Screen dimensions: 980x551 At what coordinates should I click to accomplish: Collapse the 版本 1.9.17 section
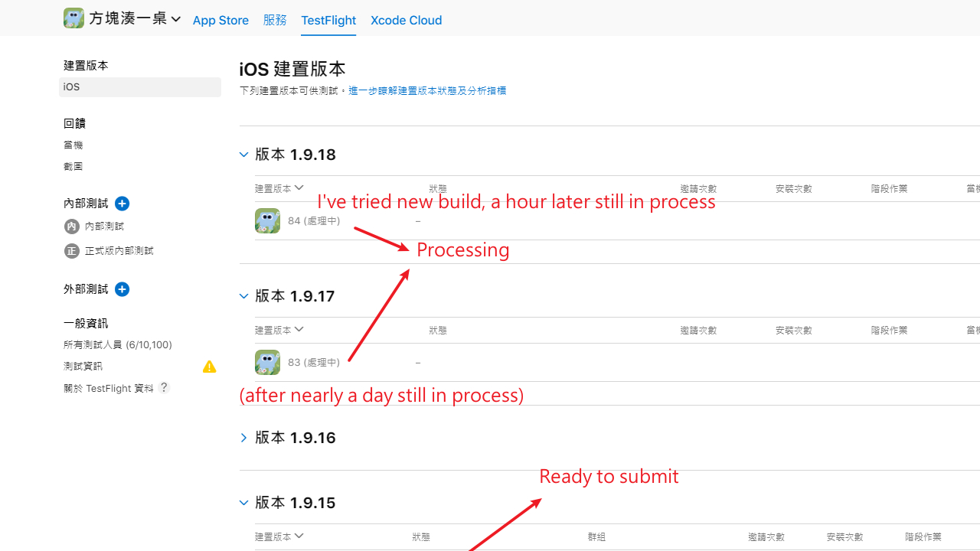244,296
